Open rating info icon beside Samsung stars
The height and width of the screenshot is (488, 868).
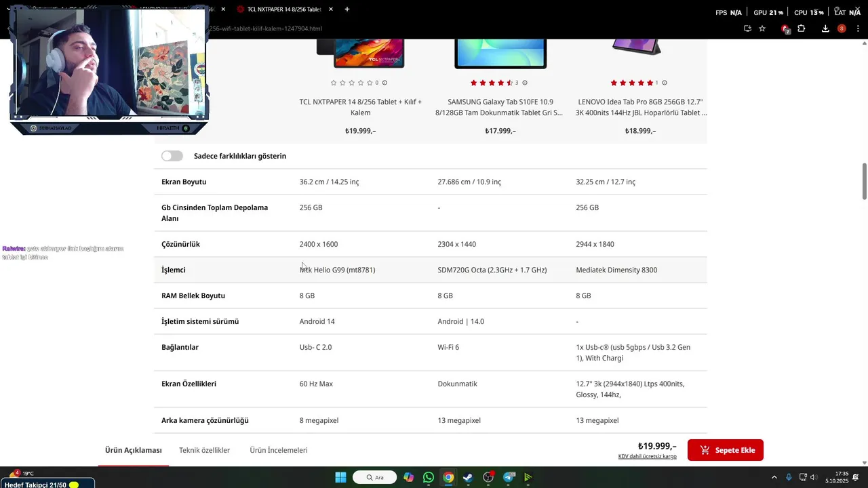525,83
